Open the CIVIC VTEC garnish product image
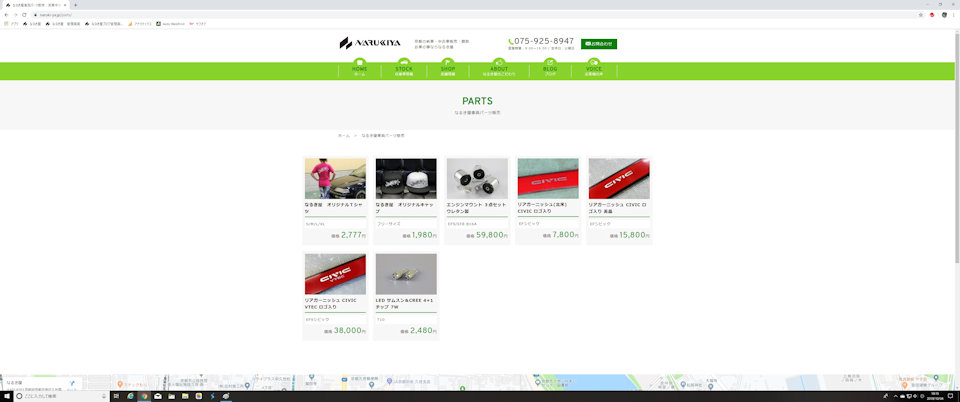The height and width of the screenshot is (402, 960). tap(336, 274)
